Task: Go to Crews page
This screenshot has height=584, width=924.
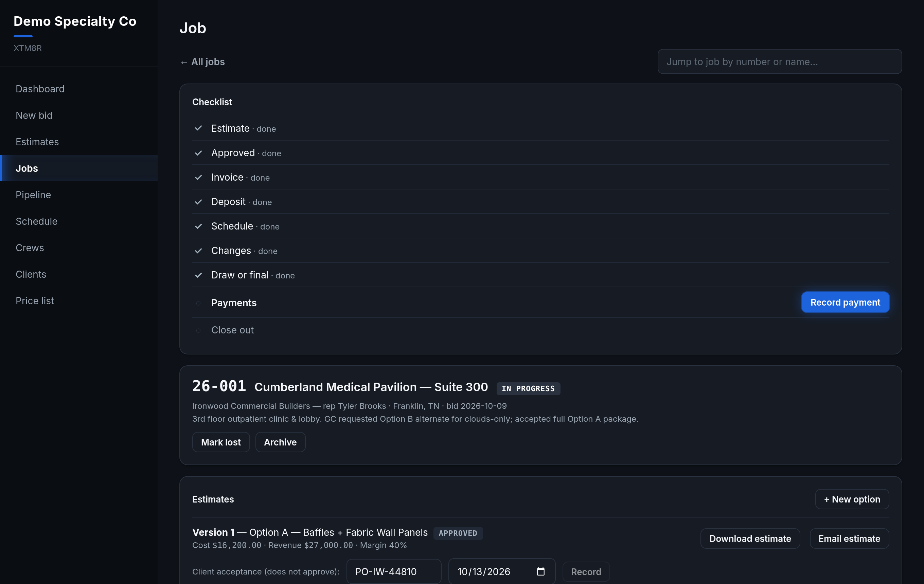Action: 79,248
